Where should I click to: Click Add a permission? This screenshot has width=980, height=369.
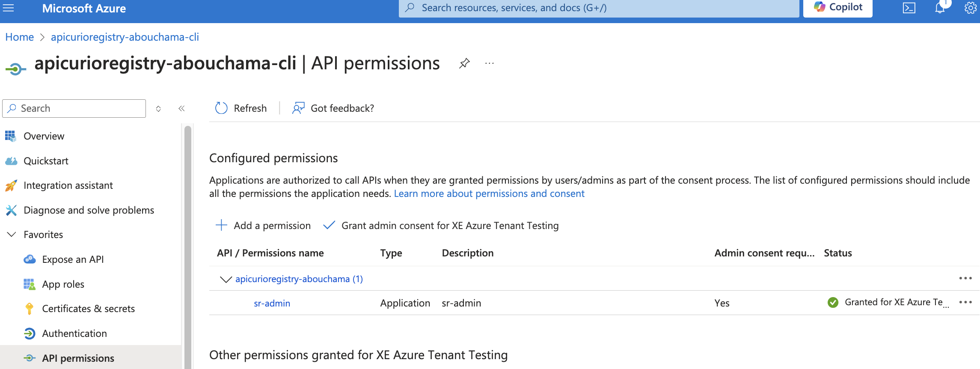coord(264,226)
